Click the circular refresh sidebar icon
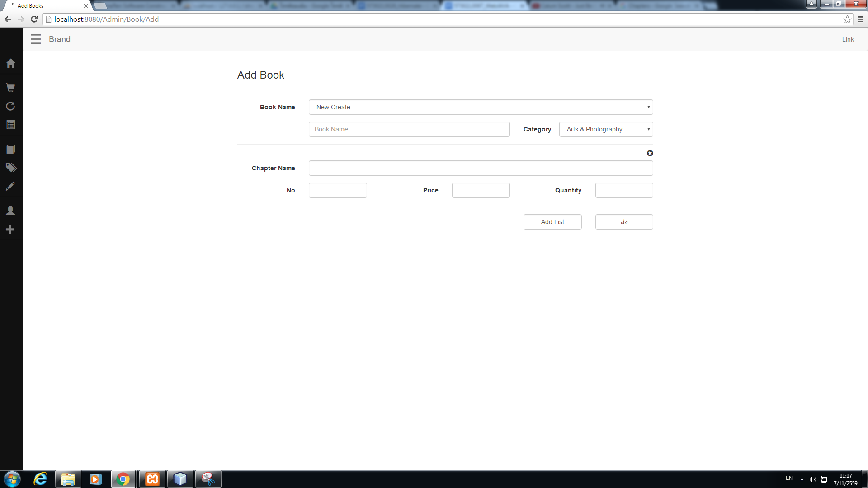 pos(11,106)
